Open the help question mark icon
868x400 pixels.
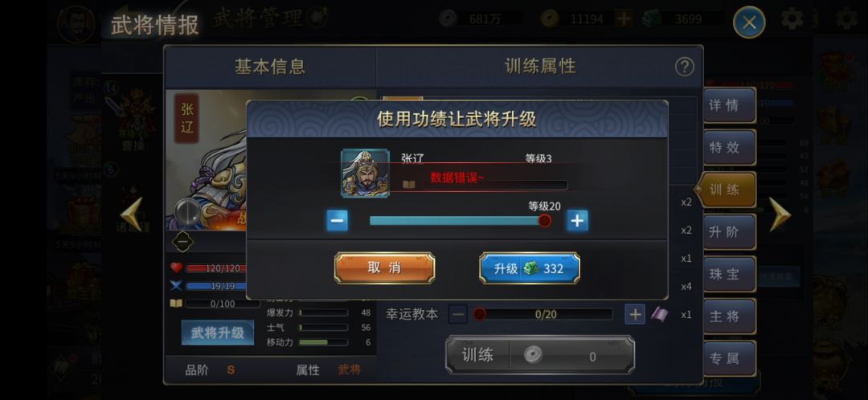pyautogui.click(x=685, y=67)
